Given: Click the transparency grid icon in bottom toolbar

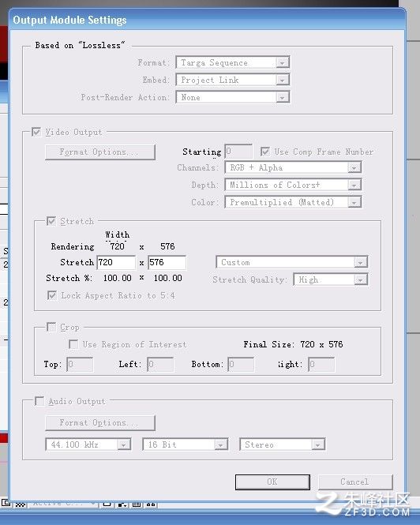Looking at the screenshot, I should [x=21, y=504].
